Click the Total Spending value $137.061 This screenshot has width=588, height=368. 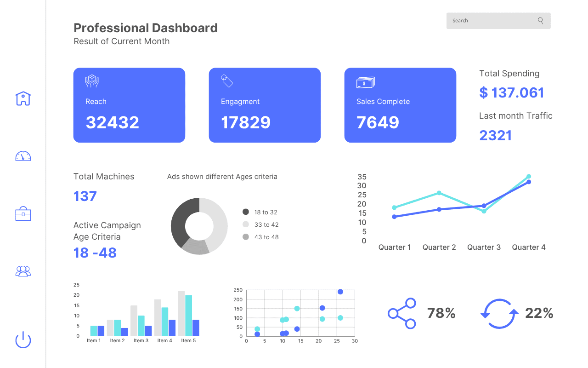(512, 92)
